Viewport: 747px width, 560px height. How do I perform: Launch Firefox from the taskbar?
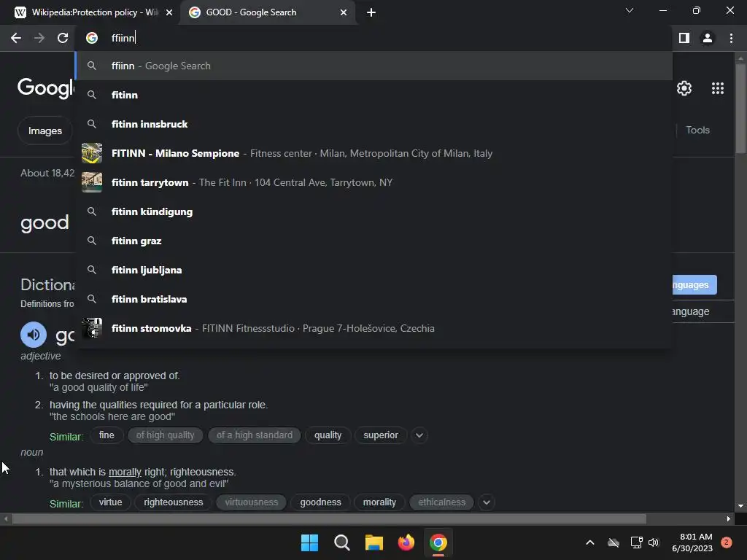pos(406,542)
